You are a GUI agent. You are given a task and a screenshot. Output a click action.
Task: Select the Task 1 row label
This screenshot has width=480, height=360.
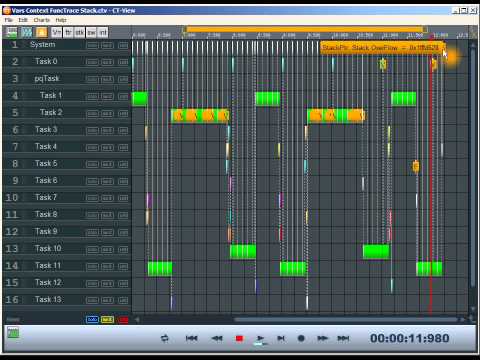pyautogui.click(x=51, y=96)
